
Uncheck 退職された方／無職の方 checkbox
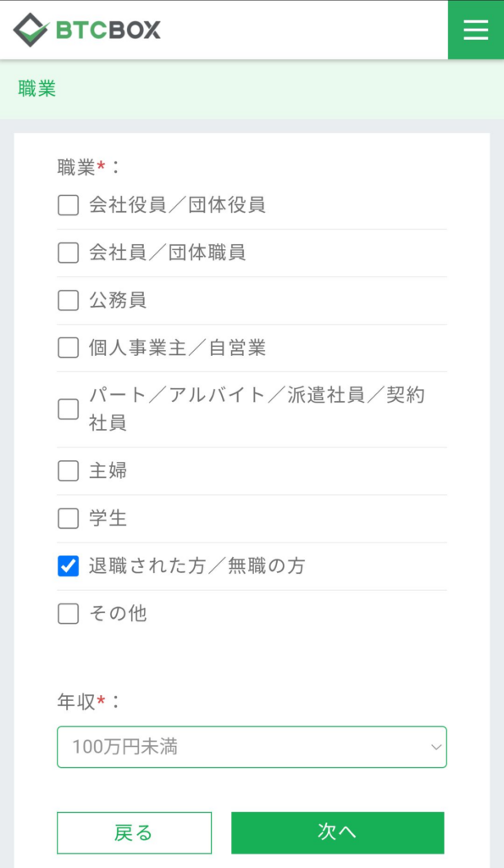68,565
